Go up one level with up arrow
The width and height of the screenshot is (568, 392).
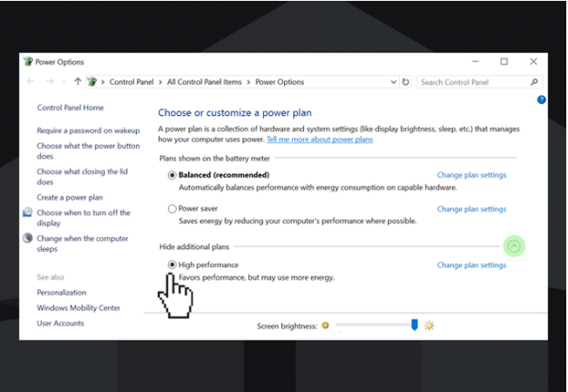click(78, 82)
